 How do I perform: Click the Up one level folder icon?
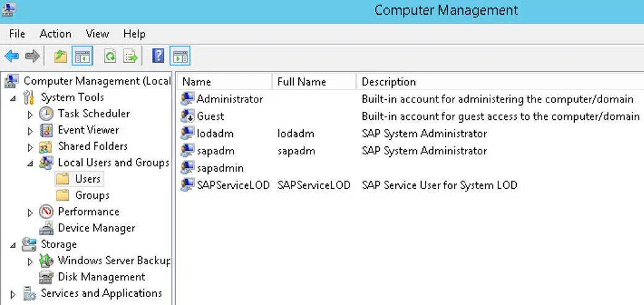point(60,56)
